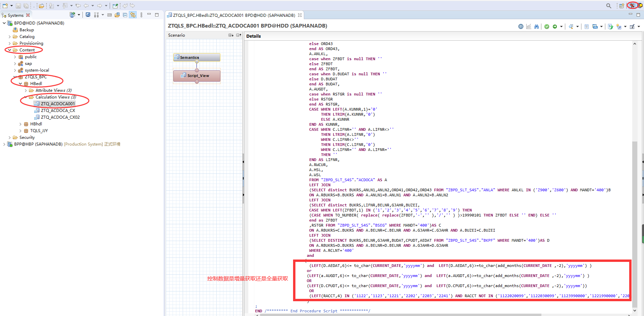Click the globe icon in editor toolbar

pyautogui.click(x=521, y=27)
